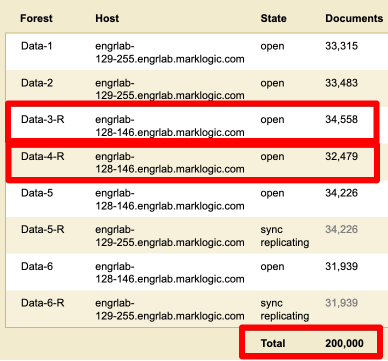Click the open state of Data-2
This screenshot has height=361, width=388.
(x=272, y=83)
